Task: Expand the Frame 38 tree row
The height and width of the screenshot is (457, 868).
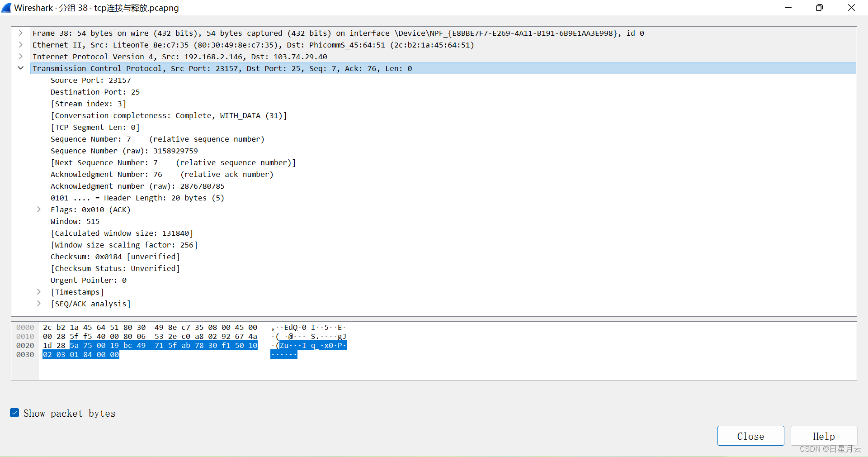Action: click(21, 33)
